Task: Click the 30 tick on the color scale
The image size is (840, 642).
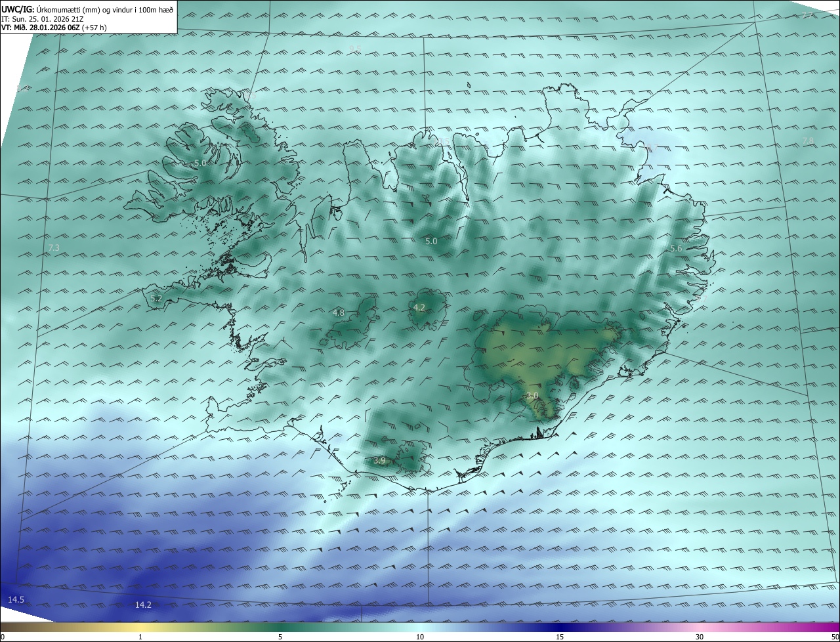Action: coord(700,637)
